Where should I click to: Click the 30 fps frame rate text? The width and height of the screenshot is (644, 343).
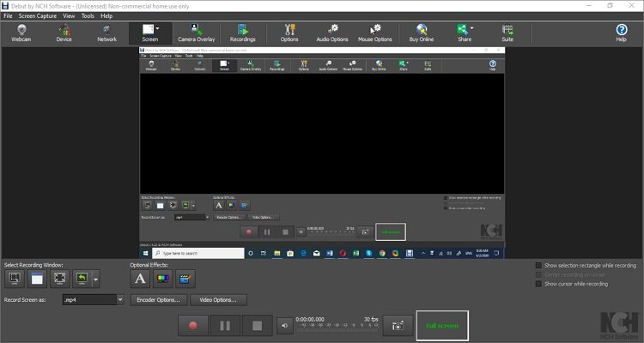click(x=371, y=319)
